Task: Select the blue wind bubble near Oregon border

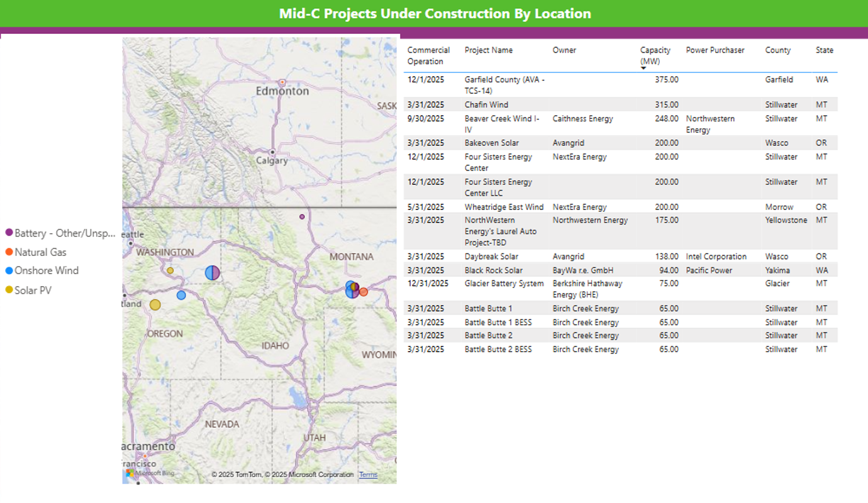Action: point(181,296)
